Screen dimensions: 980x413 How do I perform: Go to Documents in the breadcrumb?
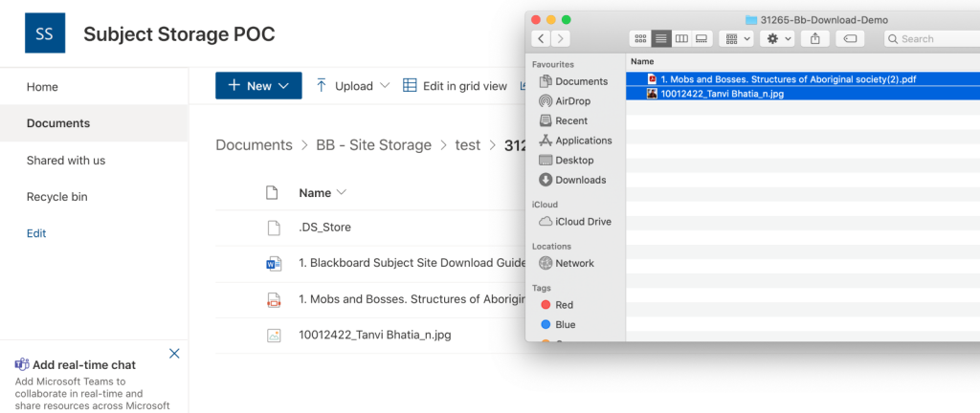click(254, 145)
